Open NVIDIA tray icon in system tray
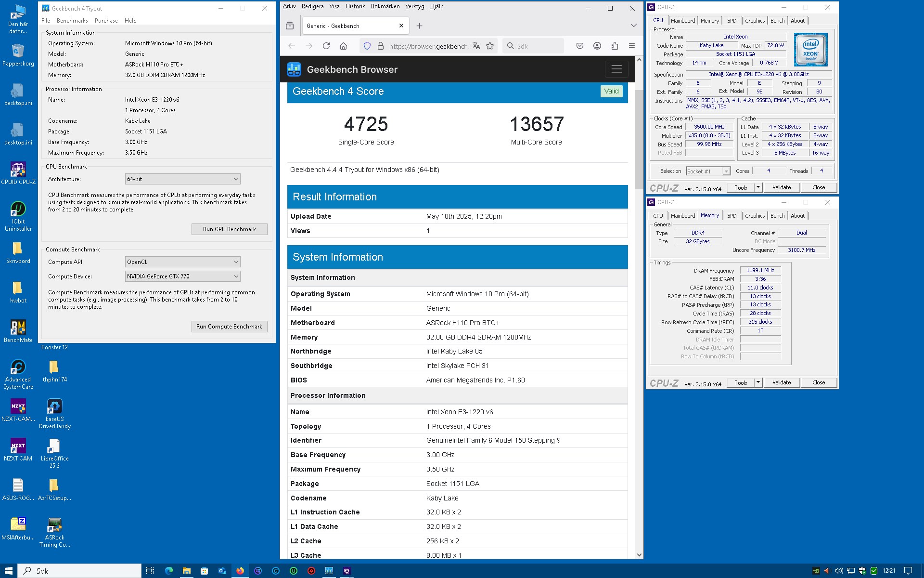The width and height of the screenshot is (924, 578). (x=816, y=571)
